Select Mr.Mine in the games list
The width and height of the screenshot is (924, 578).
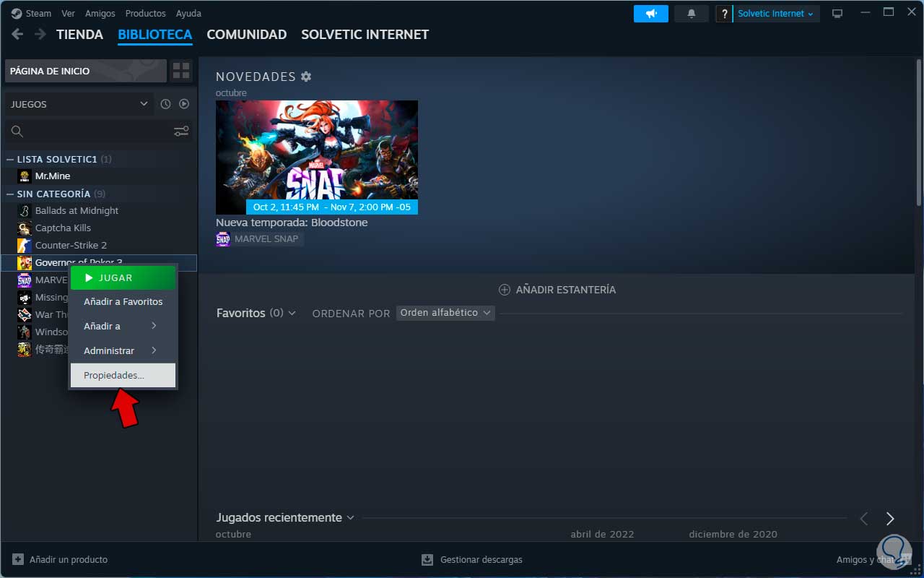coord(53,176)
